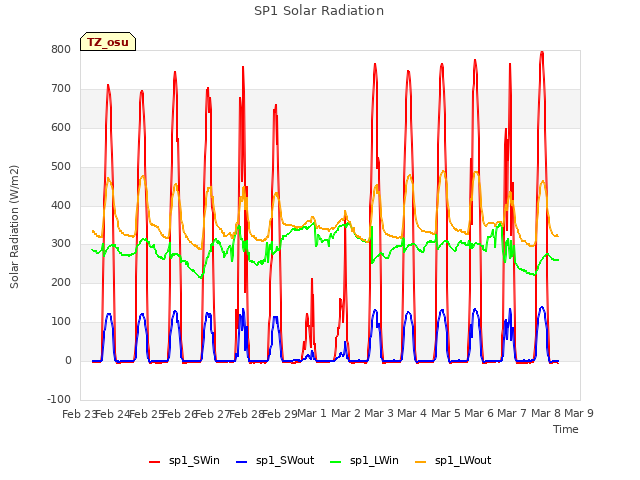Click the SP1 Solar Radiation chart title
The width and height of the screenshot is (640, 480).
(319, 11)
